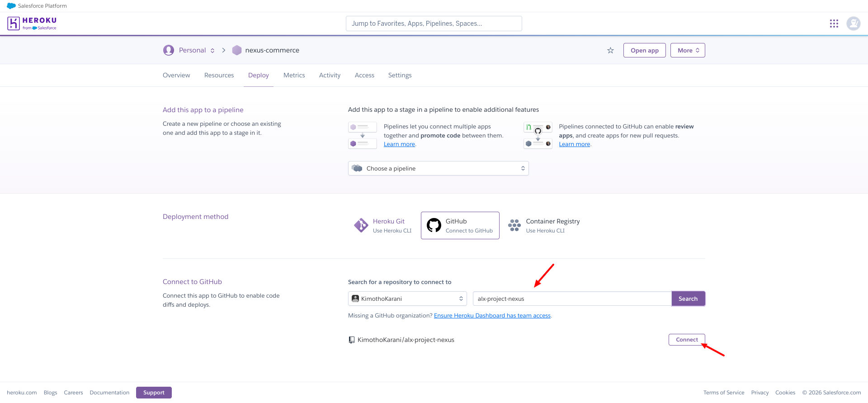Open Ensure Heroku Dashboard has team access link

coord(492,316)
